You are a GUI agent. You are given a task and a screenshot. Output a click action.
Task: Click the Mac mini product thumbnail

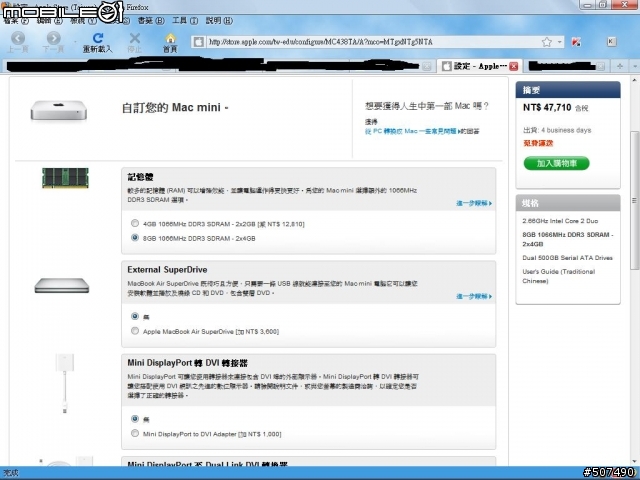(59, 110)
